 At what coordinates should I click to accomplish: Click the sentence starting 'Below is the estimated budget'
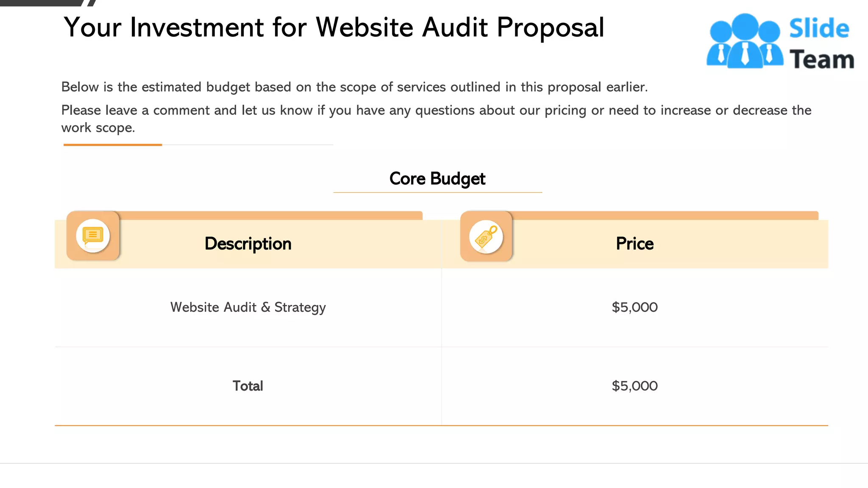354,87
